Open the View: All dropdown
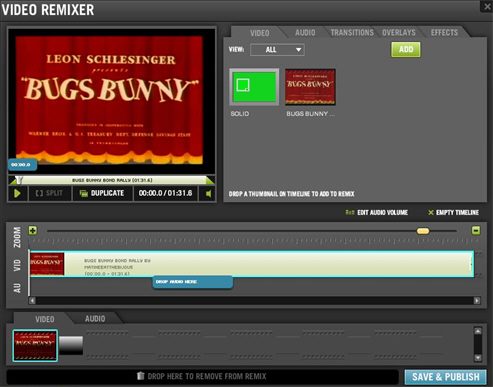The height and width of the screenshot is (387, 493). [x=277, y=50]
